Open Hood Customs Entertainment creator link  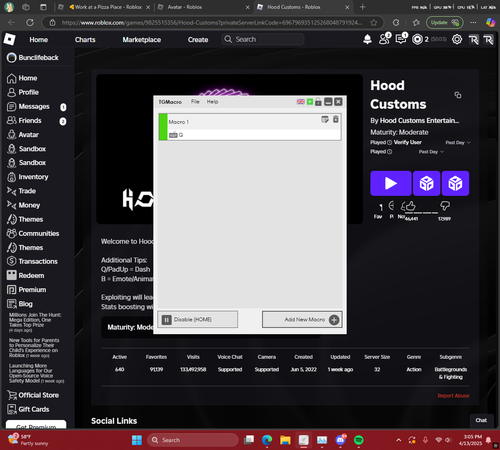[x=419, y=121]
